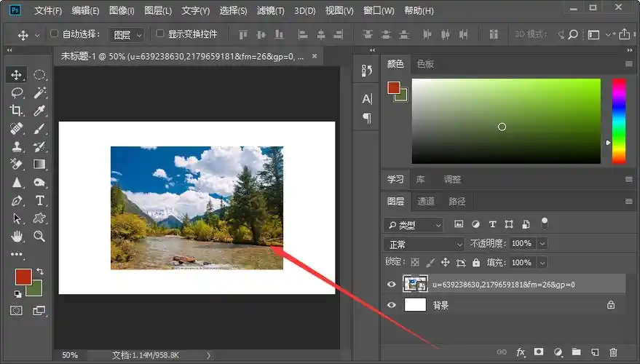Open the 图层 panel flyout menu
The width and height of the screenshot is (640, 364).
tap(628, 201)
